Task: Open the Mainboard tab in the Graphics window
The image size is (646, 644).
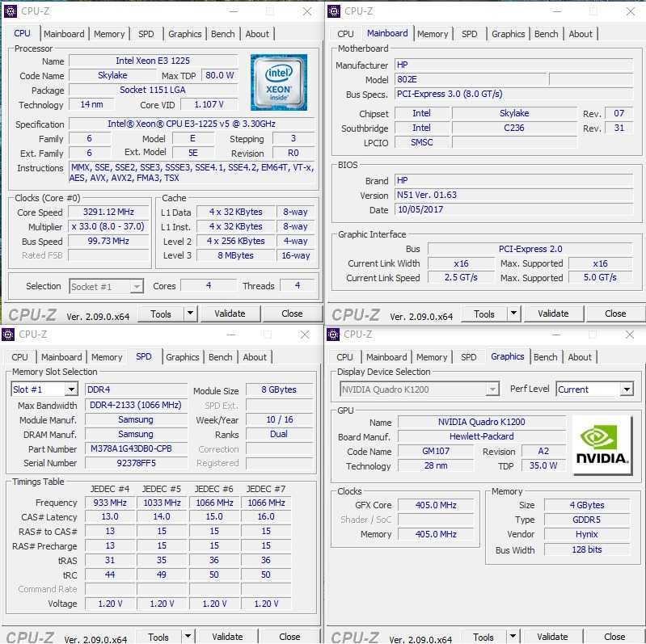Action: [x=386, y=357]
